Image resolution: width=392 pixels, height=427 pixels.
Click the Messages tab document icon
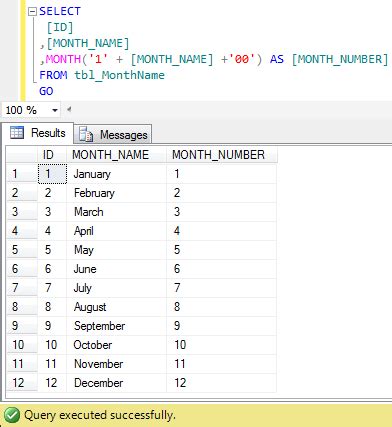[86, 134]
